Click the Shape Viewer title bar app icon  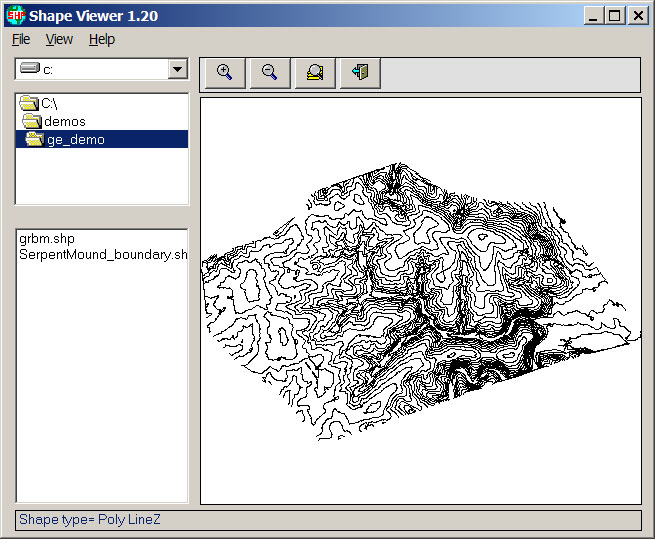(x=16, y=16)
